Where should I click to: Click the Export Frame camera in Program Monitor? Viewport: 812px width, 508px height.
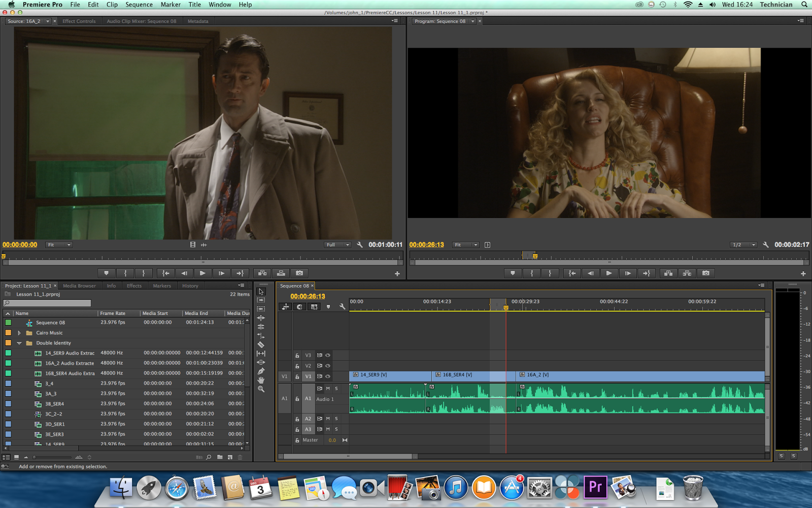coord(706,273)
